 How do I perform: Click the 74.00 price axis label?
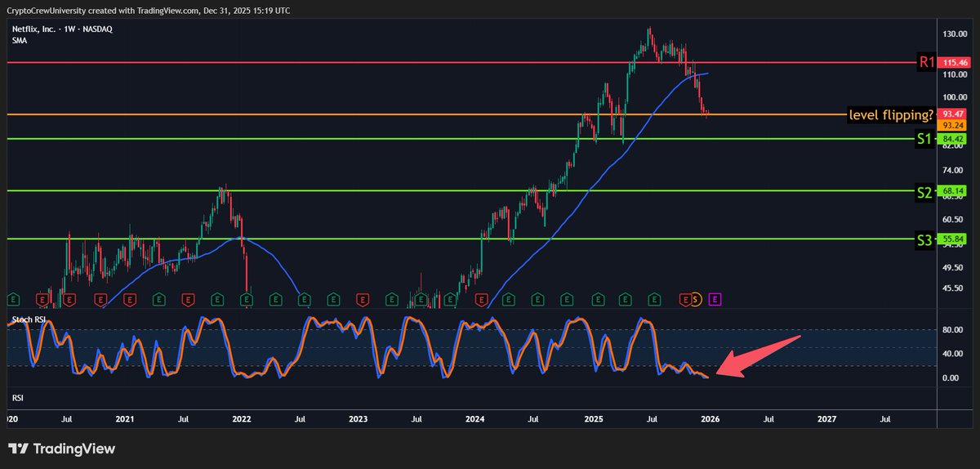point(954,171)
